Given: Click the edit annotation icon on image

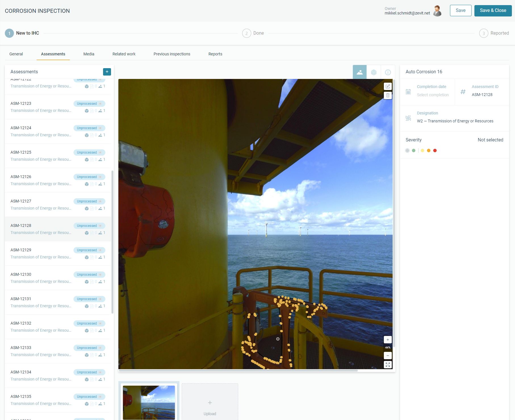Looking at the screenshot, I should 388,86.
